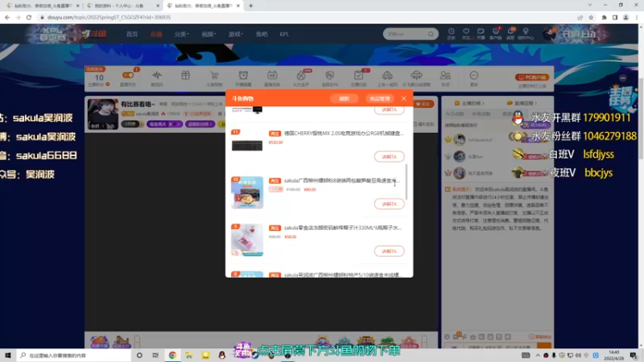Open the 开播提醒 alarm clock icon

(243, 76)
